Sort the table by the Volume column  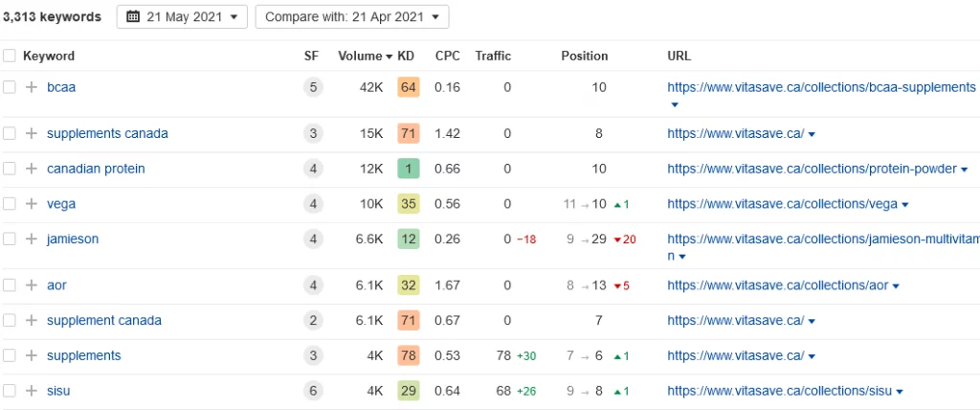[x=365, y=56]
